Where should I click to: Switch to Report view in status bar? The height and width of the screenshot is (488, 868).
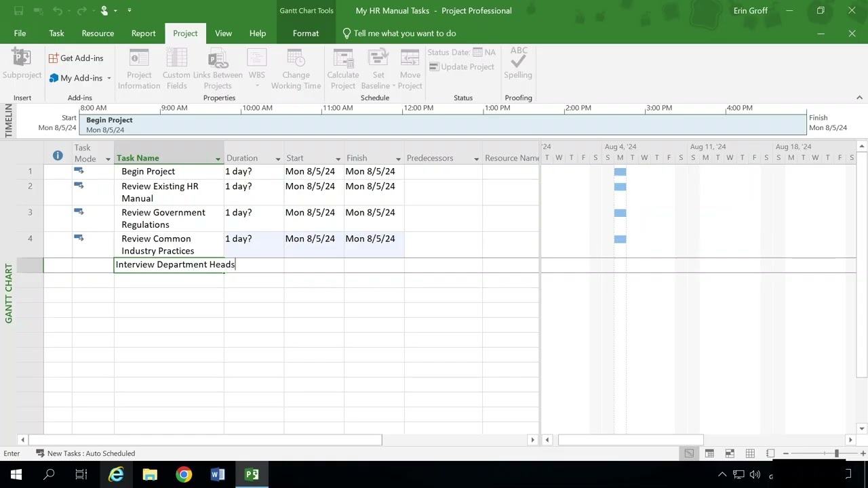(770, 453)
